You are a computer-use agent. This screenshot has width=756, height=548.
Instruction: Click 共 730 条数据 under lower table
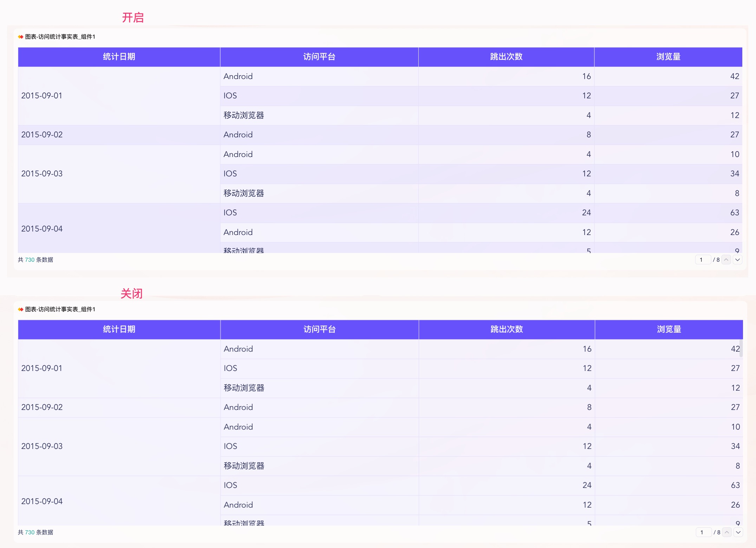[35, 533]
